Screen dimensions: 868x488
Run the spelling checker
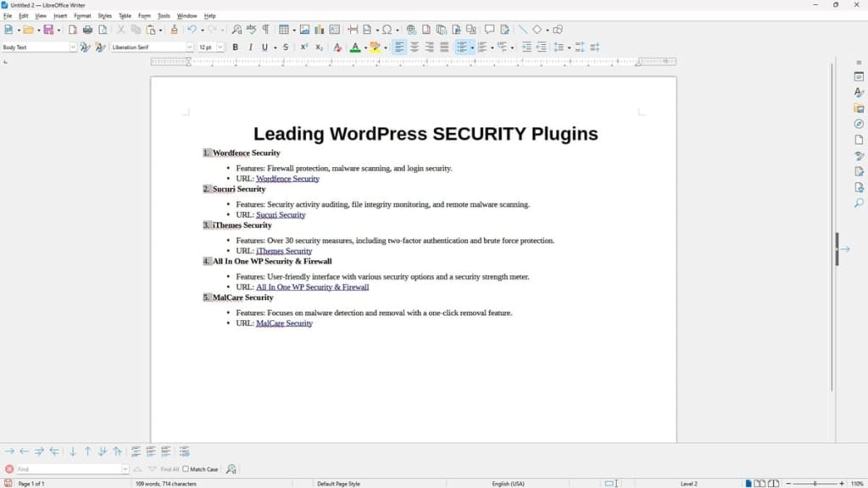click(x=249, y=30)
